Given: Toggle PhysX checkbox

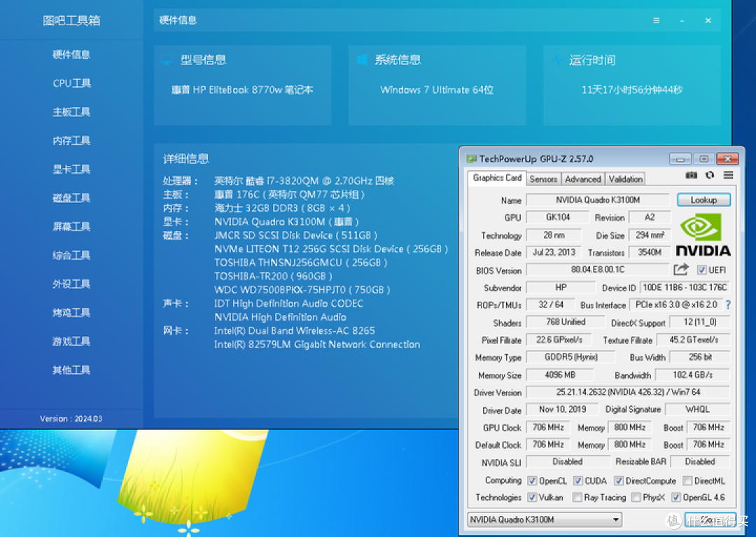Looking at the screenshot, I should coord(636,497).
